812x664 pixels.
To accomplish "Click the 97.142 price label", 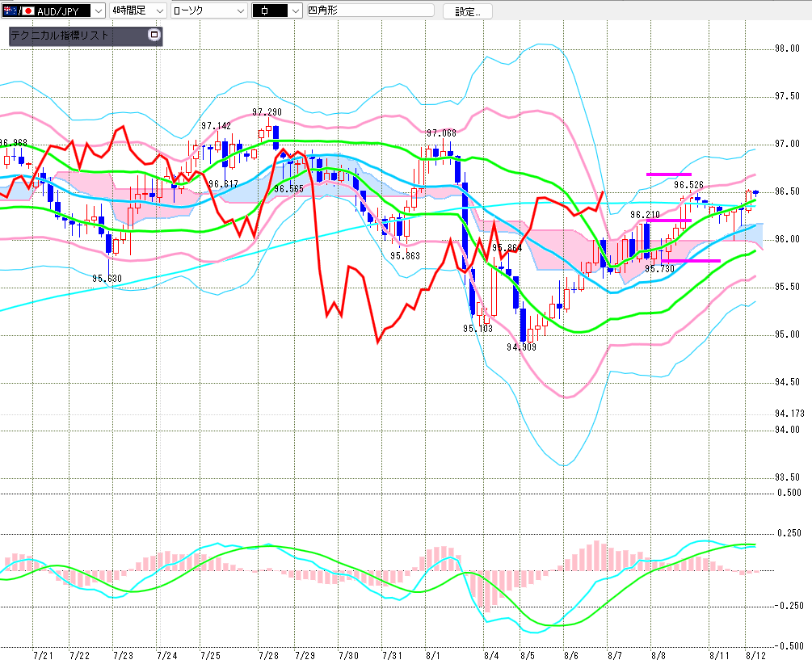I will [216, 126].
